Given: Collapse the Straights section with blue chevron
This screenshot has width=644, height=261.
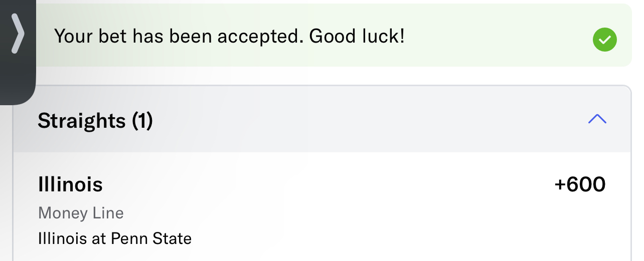Looking at the screenshot, I should pyautogui.click(x=597, y=119).
